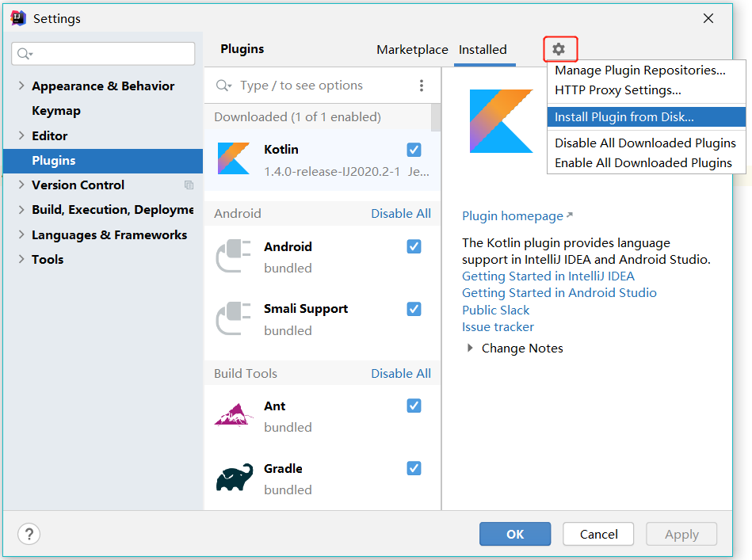
Task: Click the Gradle elephant icon
Action: tap(234, 478)
